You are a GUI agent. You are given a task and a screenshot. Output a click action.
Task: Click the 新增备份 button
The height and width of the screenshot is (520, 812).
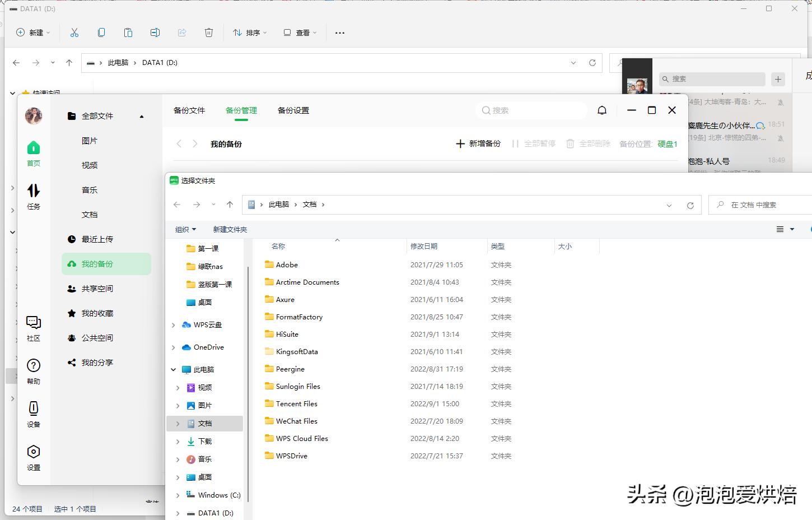(479, 143)
